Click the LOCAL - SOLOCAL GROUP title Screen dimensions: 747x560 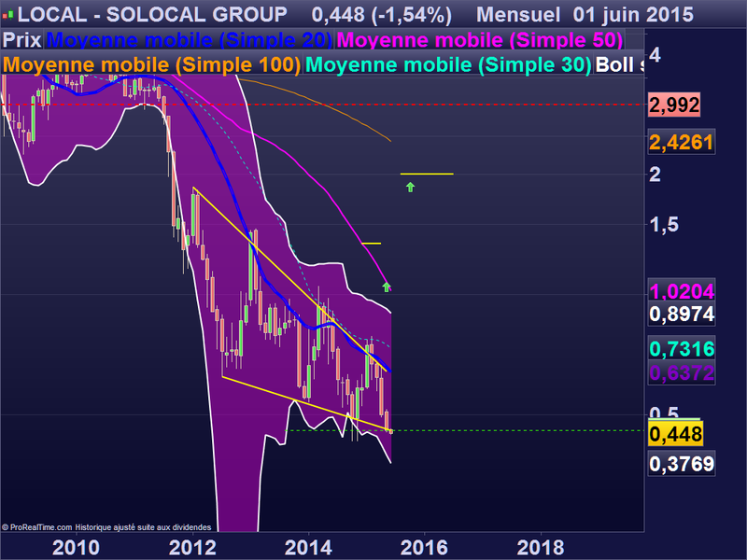(x=152, y=15)
